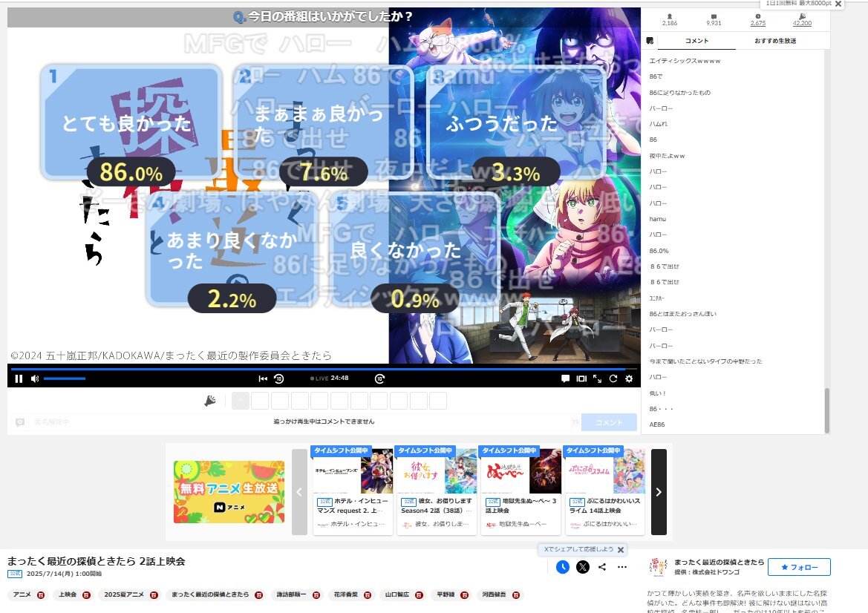
Task: Seek on the video progress bar
Action: (324, 368)
